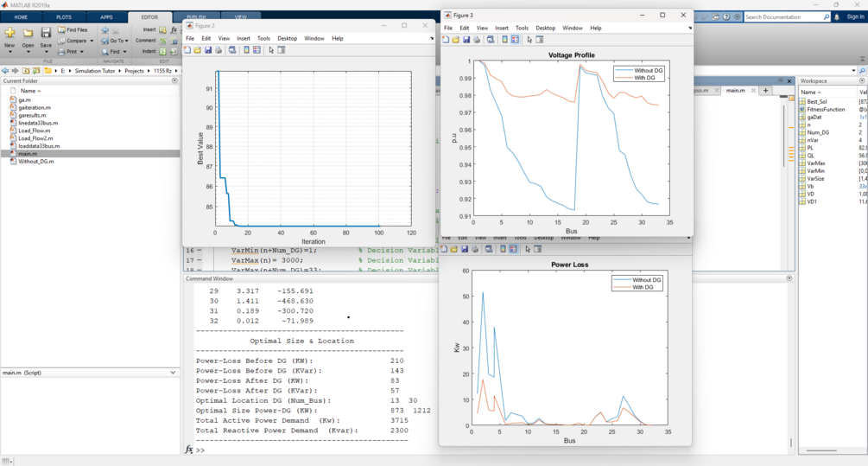Open the Tools menu in Figure 3
868x466 pixels.
(x=522, y=28)
